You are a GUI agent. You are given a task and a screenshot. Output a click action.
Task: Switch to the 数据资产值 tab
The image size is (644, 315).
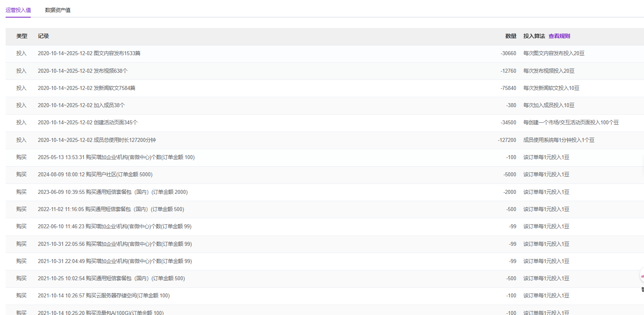pyautogui.click(x=57, y=10)
